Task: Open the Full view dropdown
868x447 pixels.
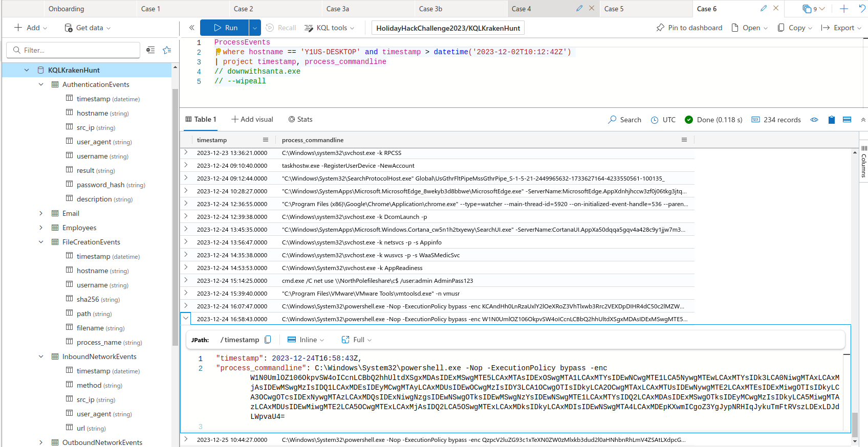Action: click(x=357, y=340)
